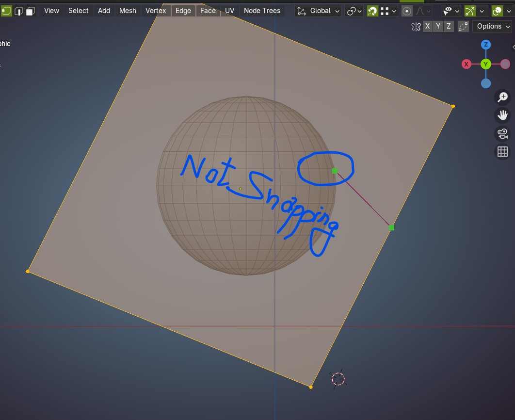
Task: Open the Options dropdown
Action: (x=492, y=26)
